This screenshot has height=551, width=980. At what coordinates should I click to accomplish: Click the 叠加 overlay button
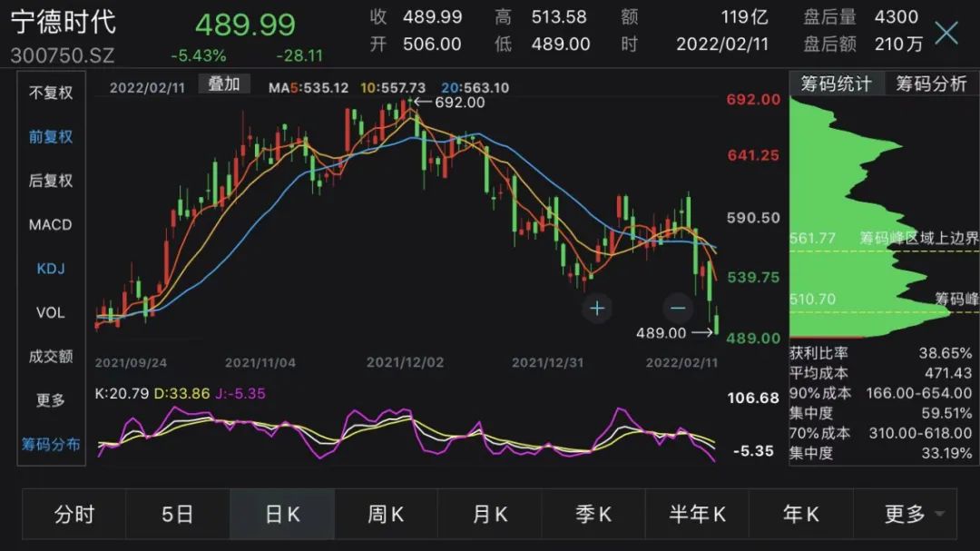point(224,84)
